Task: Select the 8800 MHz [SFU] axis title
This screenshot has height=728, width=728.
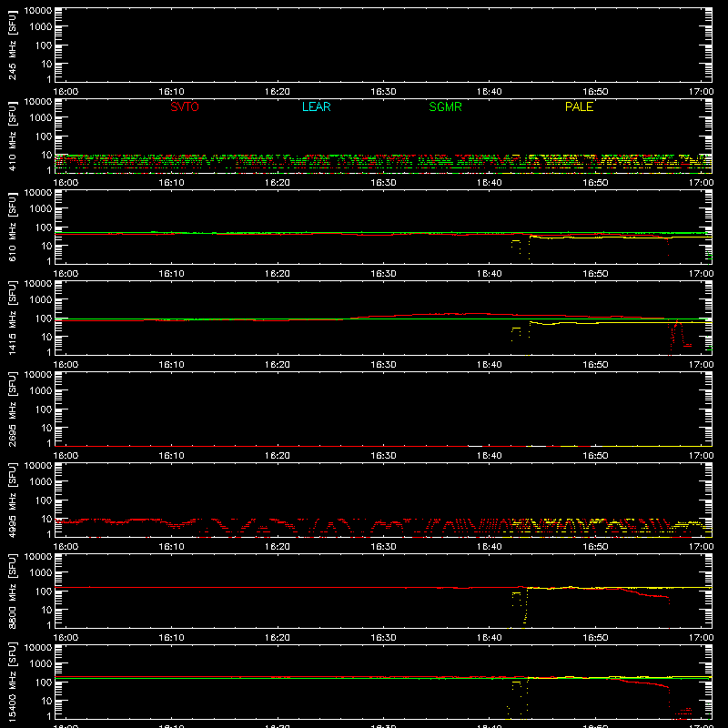Action: click(12, 591)
